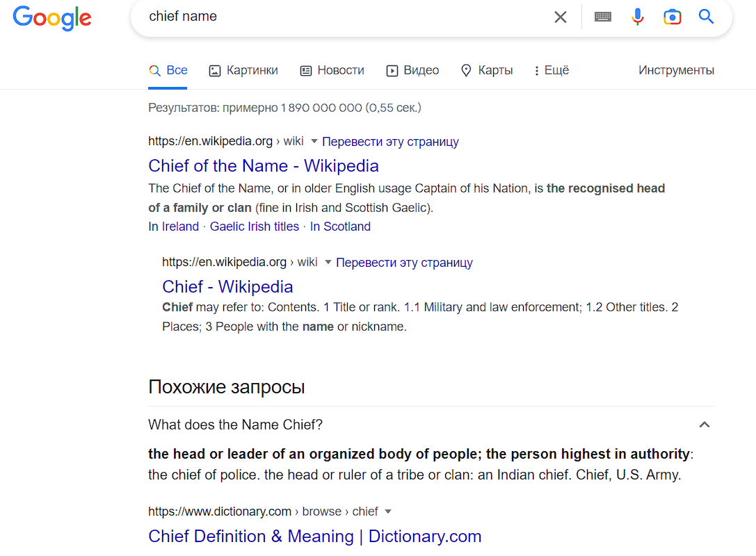The image size is (756, 556).
Task: Open the Картинки images tab
Action: (x=243, y=70)
